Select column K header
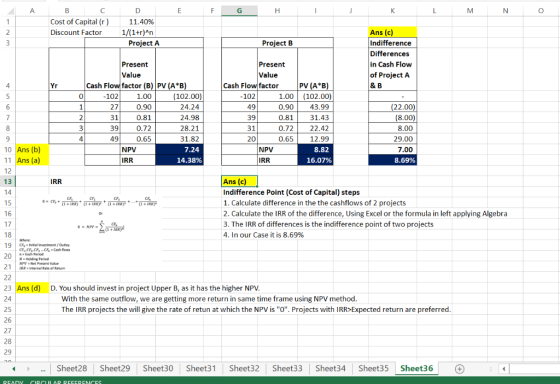The image size is (560, 384). click(392, 11)
